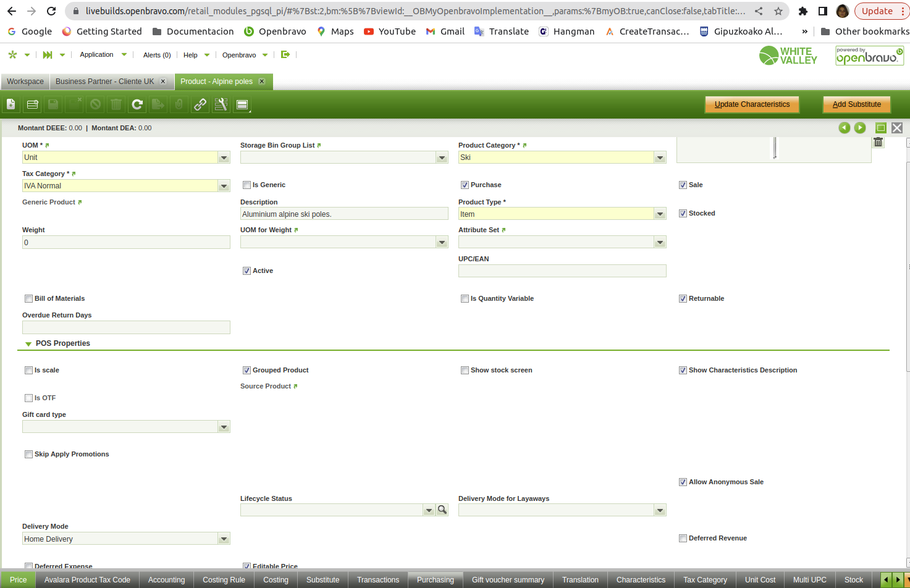Click the browser bookmark star icon
The height and width of the screenshot is (588, 910).
coord(778,11)
